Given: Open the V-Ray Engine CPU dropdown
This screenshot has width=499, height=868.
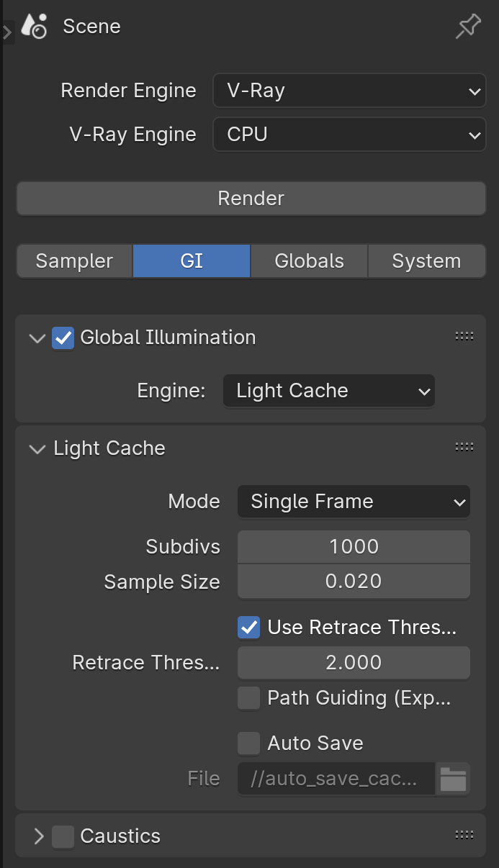Looking at the screenshot, I should coord(349,135).
